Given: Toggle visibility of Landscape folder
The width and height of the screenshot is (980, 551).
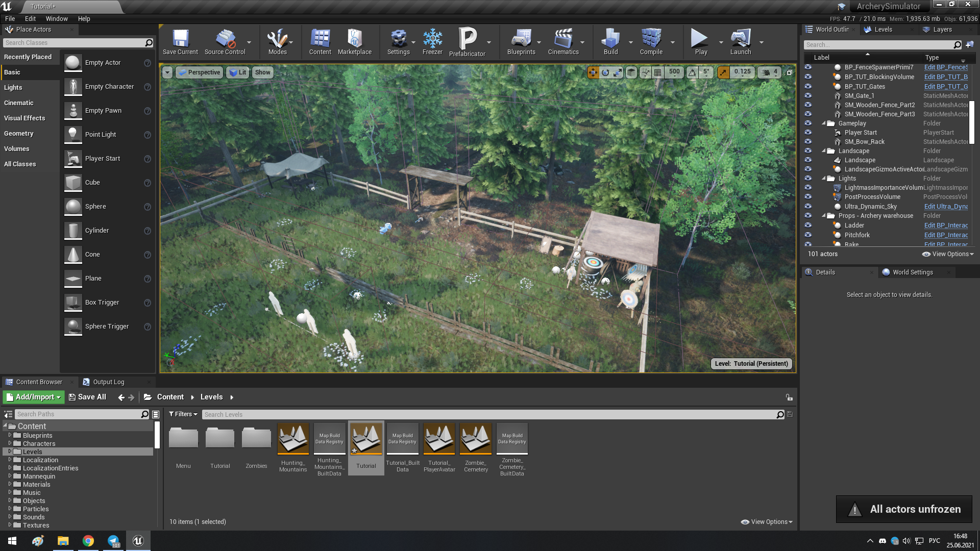Looking at the screenshot, I should click(807, 151).
